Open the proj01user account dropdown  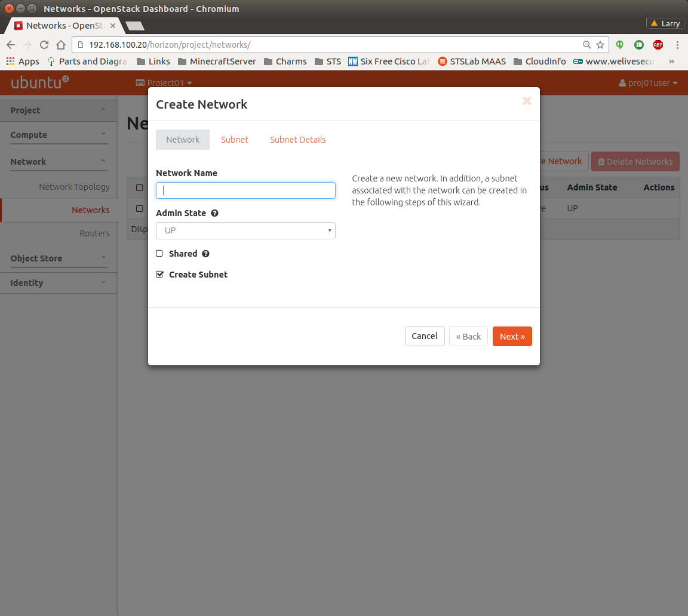click(649, 83)
